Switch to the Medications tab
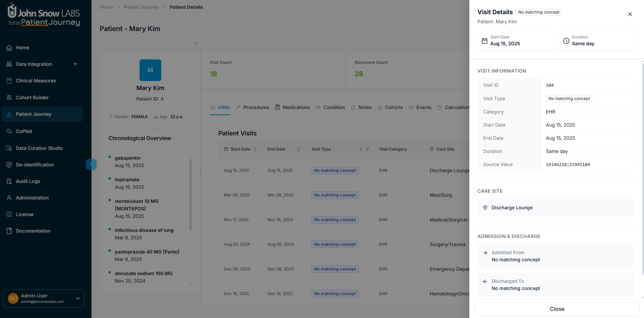Image resolution: width=644 pixels, height=318 pixels. 296,107
